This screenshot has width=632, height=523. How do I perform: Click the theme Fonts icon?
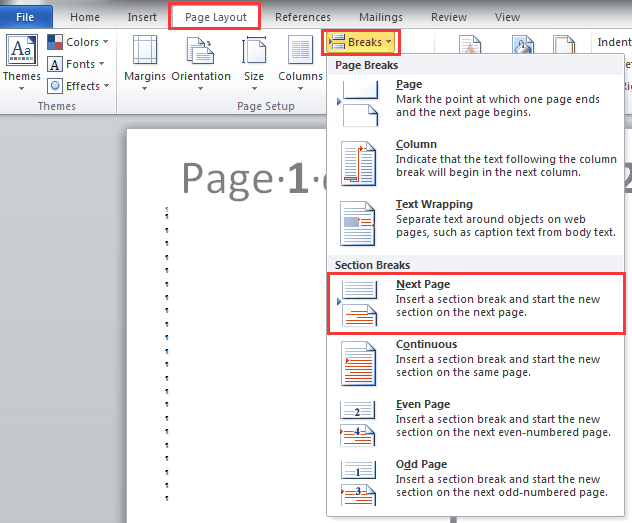click(x=56, y=64)
